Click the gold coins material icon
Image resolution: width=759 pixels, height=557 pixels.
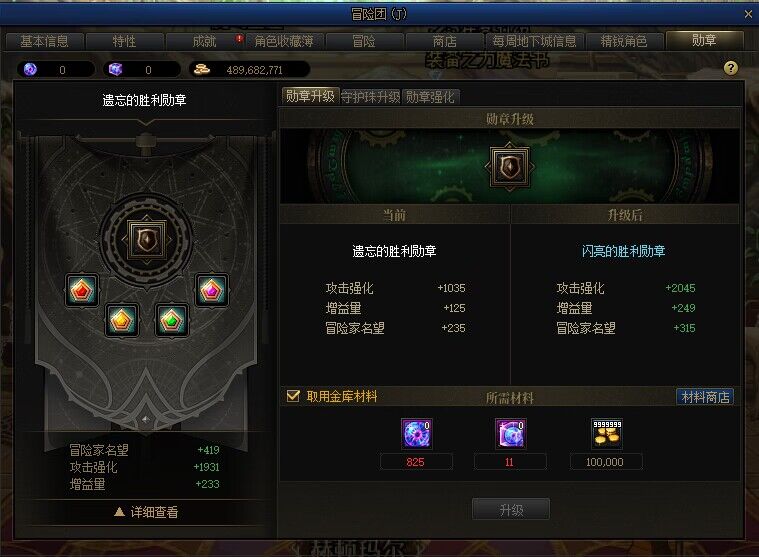click(607, 434)
